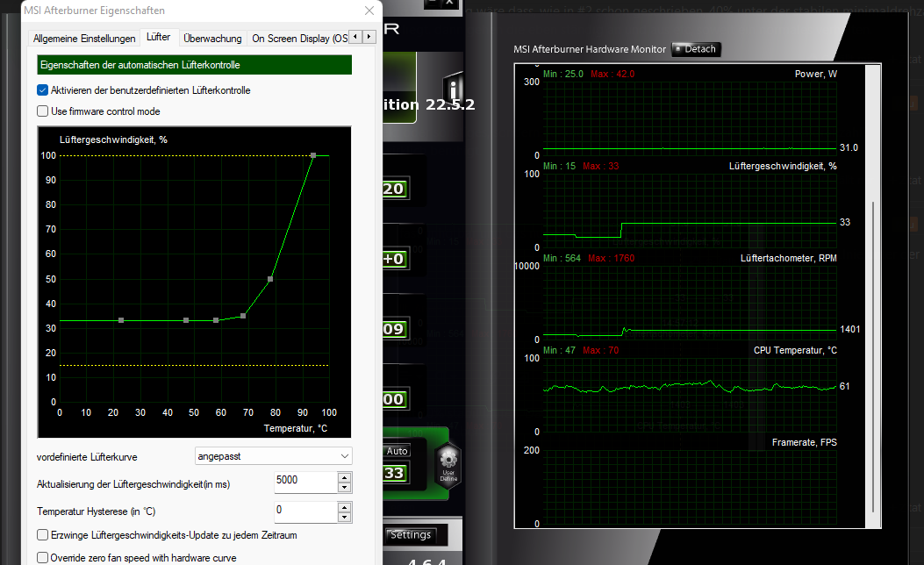Open the On Screen Display tab
The height and width of the screenshot is (565, 924).
click(299, 39)
